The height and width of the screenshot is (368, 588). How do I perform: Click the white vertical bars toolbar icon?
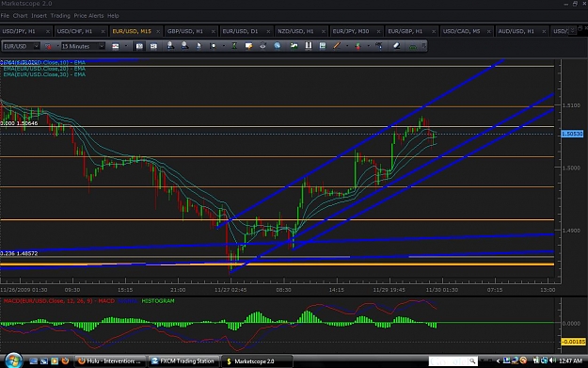coord(309,46)
